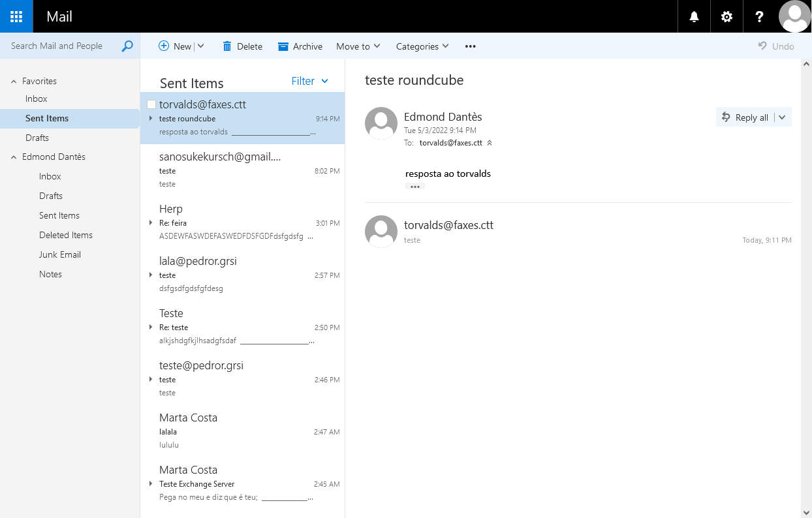Expand the Filter dropdown

(310, 81)
